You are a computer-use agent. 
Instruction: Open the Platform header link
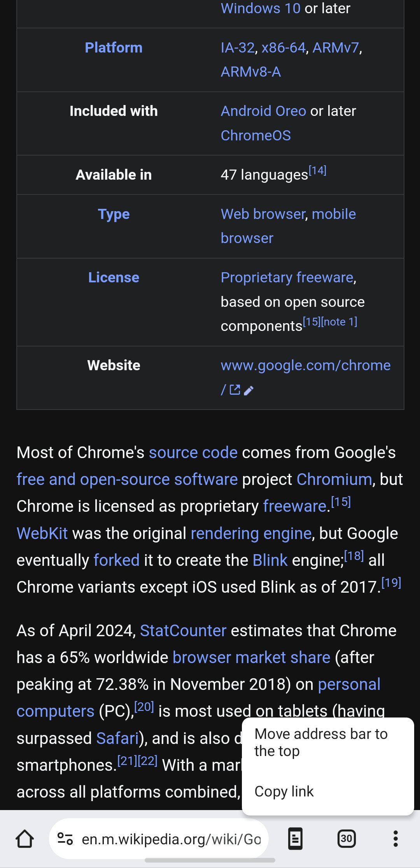click(x=114, y=47)
